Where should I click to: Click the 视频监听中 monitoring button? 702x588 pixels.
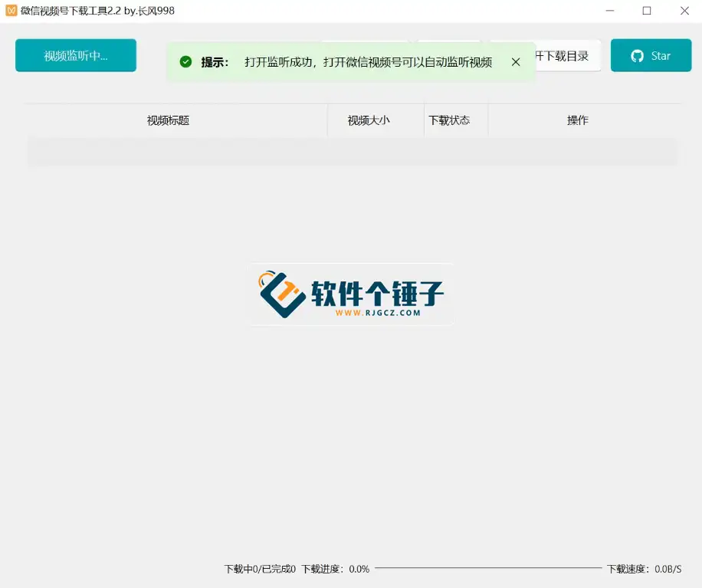pyautogui.click(x=75, y=55)
